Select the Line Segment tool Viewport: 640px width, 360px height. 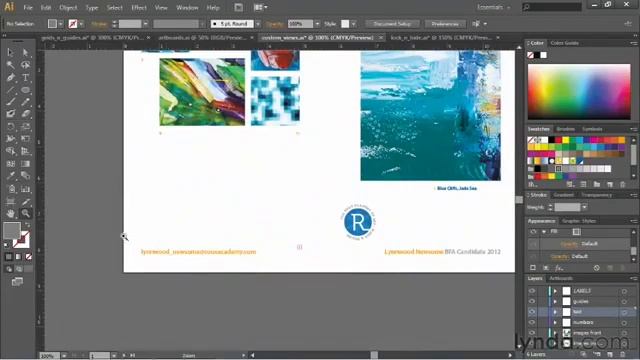[10, 90]
